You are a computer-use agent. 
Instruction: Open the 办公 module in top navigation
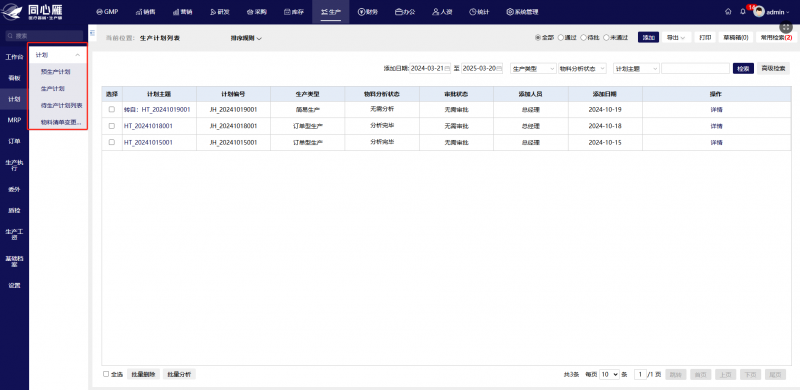[x=405, y=12]
